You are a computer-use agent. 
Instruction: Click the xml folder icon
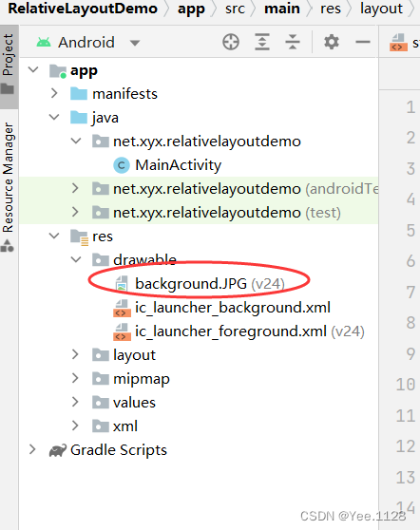tap(101, 426)
